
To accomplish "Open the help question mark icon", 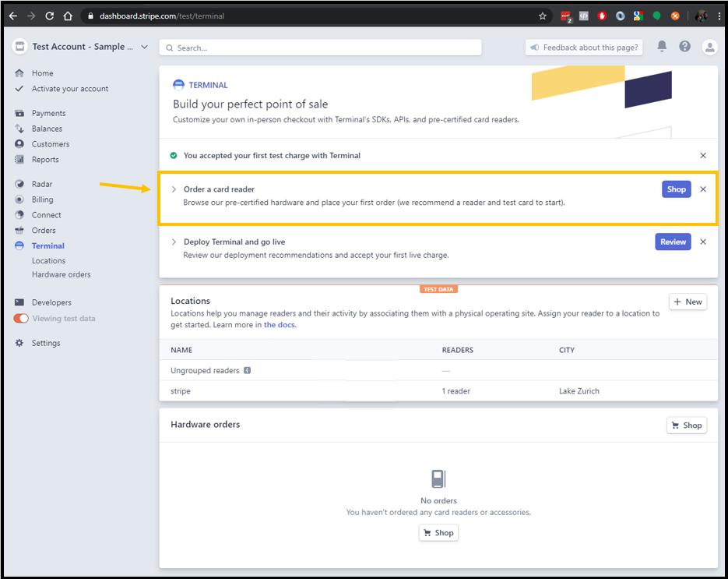I will (684, 46).
